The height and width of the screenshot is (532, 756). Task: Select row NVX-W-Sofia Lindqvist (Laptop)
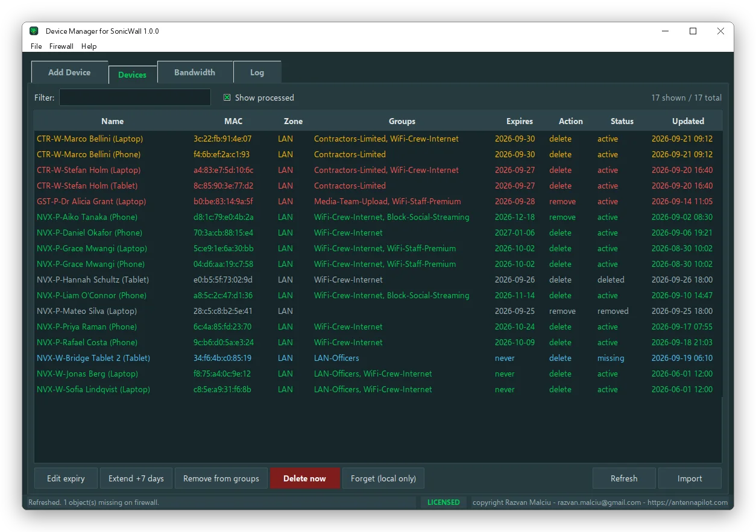[377, 389]
